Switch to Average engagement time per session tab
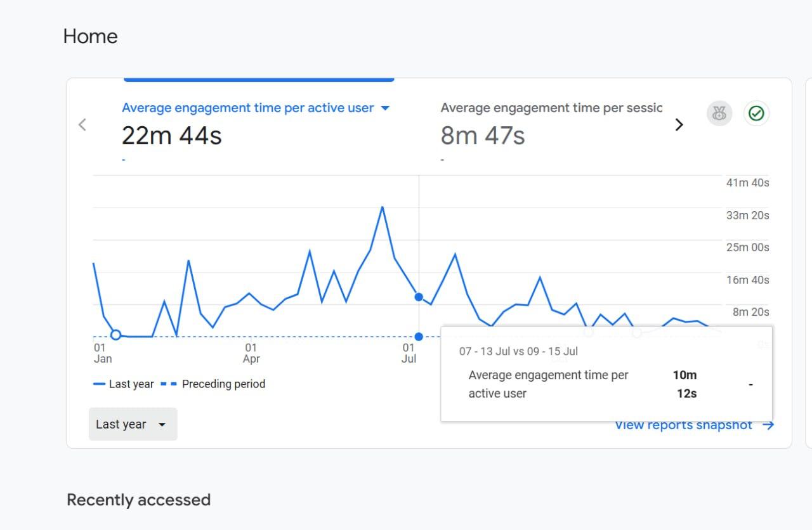Viewport: 812px width, 530px height. click(x=551, y=108)
